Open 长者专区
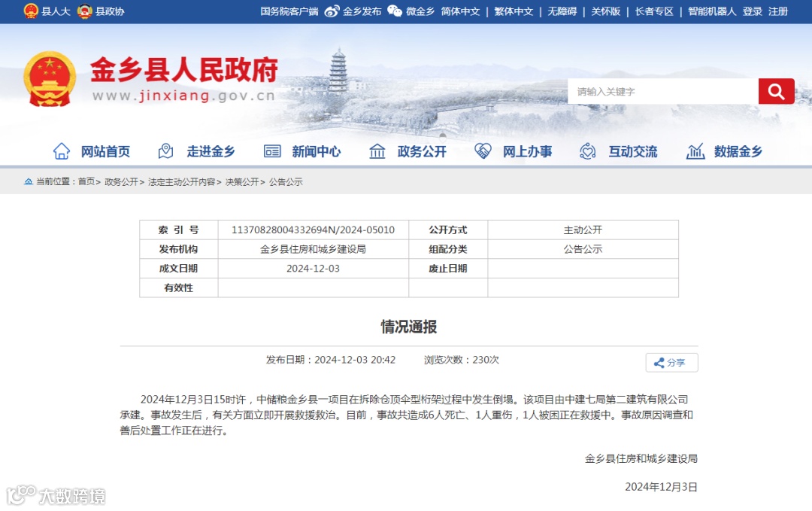The image size is (812, 511). click(x=654, y=11)
